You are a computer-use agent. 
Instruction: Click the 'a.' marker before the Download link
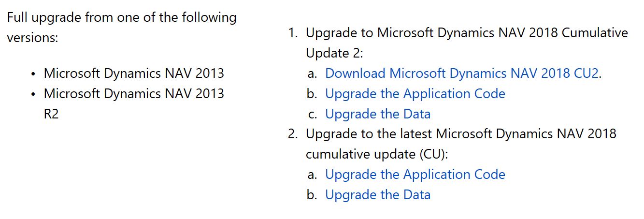point(312,74)
